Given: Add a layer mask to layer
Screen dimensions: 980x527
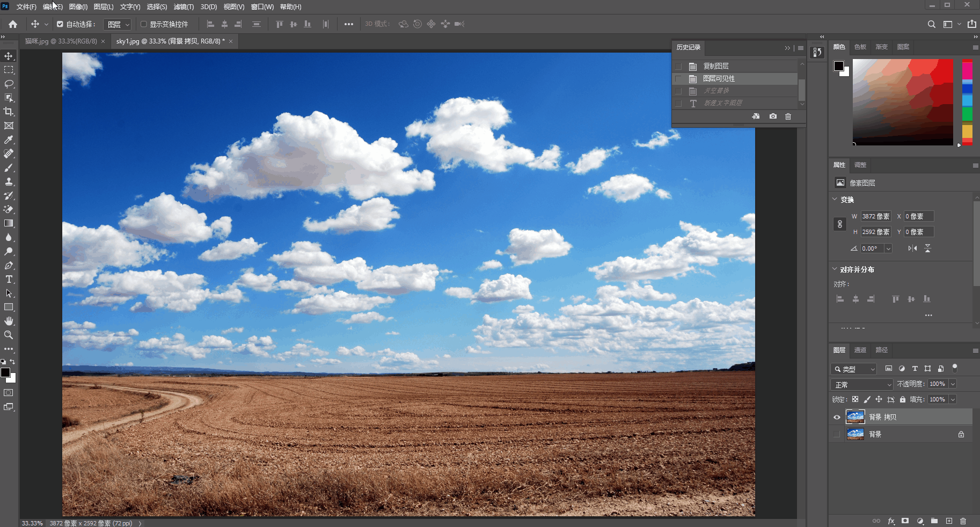Looking at the screenshot, I should tap(905, 521).
